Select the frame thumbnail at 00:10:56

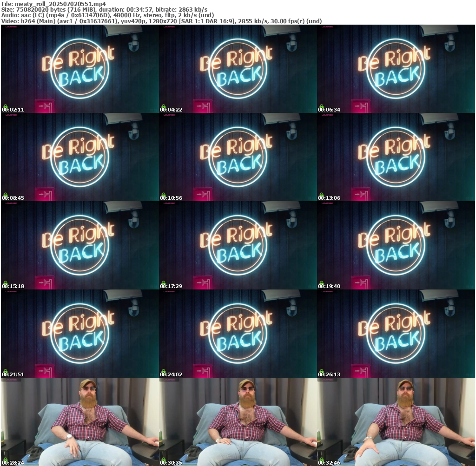[x=238, y=157]
